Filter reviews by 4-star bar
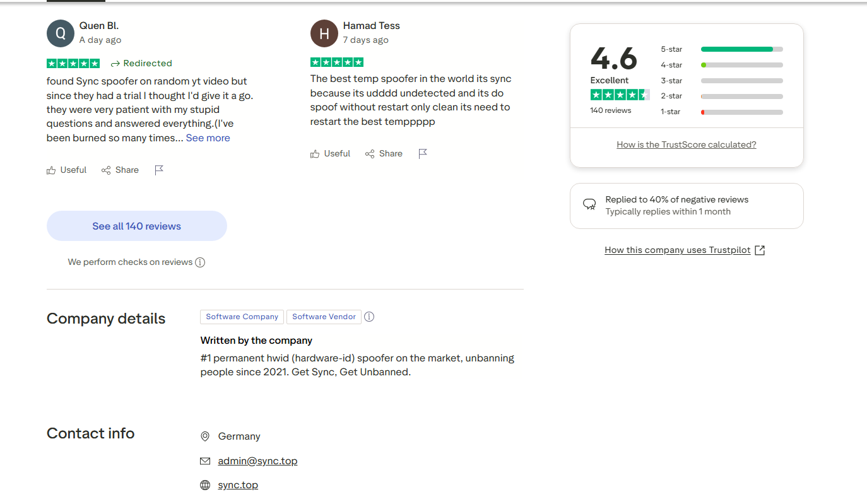The image size is (867, 504). (742, 65)
